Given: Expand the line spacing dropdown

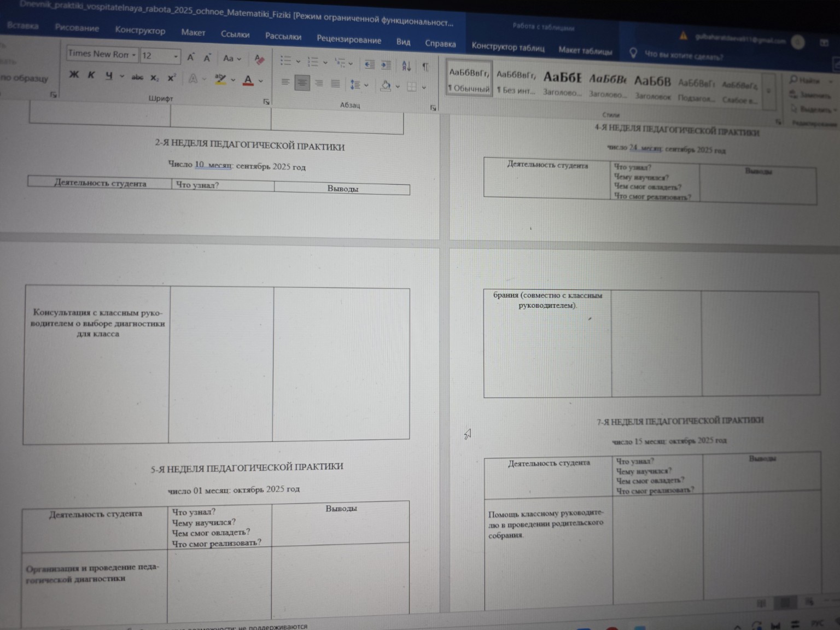Looking at the screenshot, I should (366, 85).
